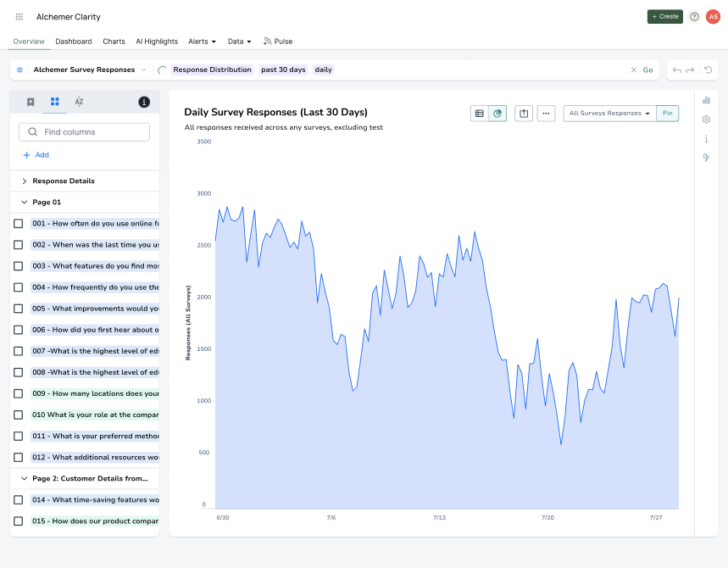The image size is (728, 568).
Task: Check the 015 - How does our product checkbox
Action: coord(18,521)
